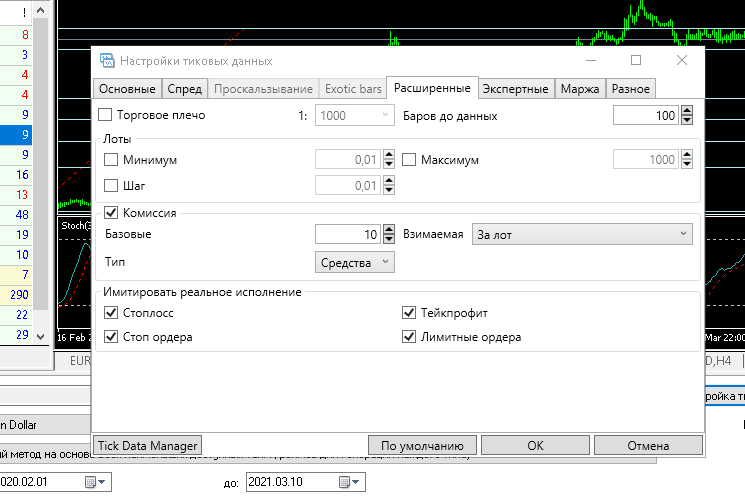Select the row with spread value 16
745x501 pixels.
[16, 174]
